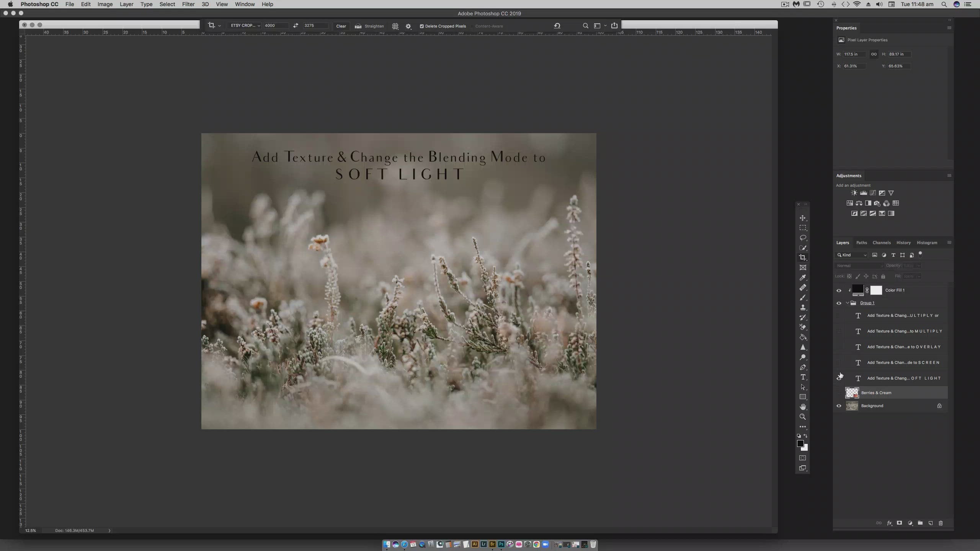Image resolution: width=980 pixels, height=551 pixels.
Task: Hide the Background layer
Action: click(839, 406)
